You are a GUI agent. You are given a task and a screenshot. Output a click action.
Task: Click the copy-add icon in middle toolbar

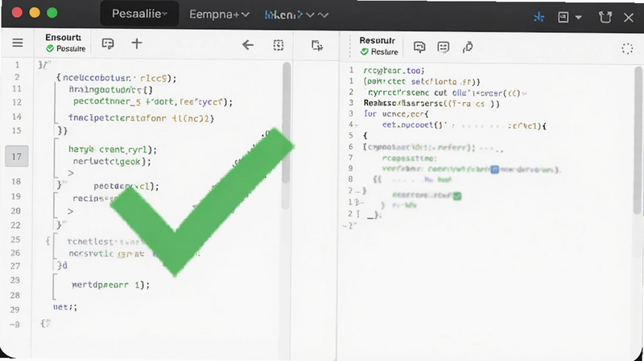(316, 45)
